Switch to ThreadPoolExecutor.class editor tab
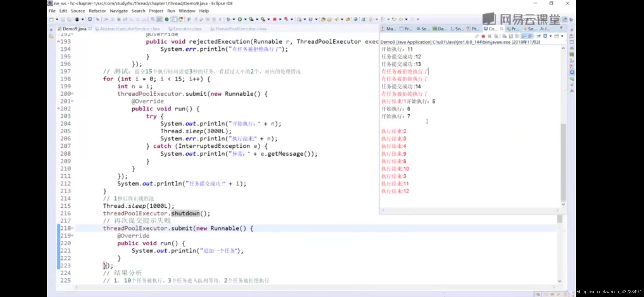This screenshot has width=644, height=297. pos(238,29)
